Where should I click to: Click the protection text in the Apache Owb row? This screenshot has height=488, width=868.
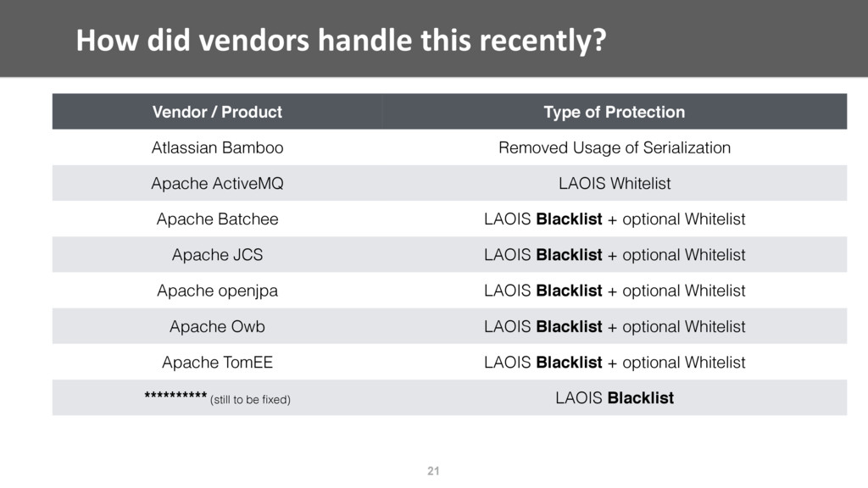coord(615,326)
